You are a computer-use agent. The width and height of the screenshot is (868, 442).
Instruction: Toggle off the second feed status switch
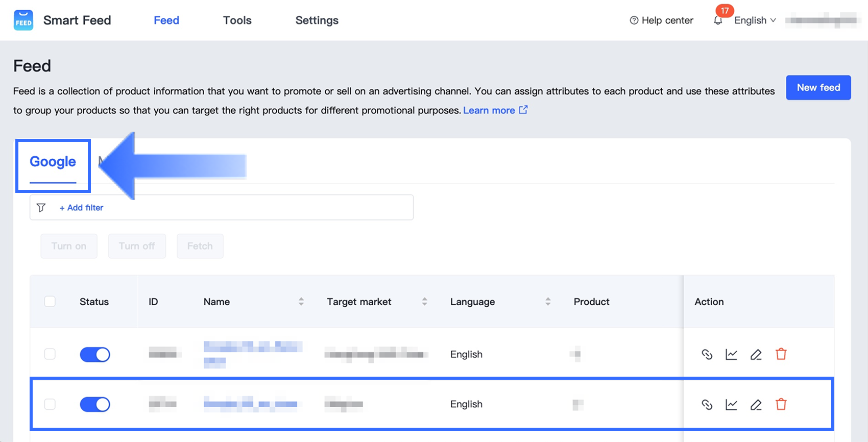click(x=95, y=405)
